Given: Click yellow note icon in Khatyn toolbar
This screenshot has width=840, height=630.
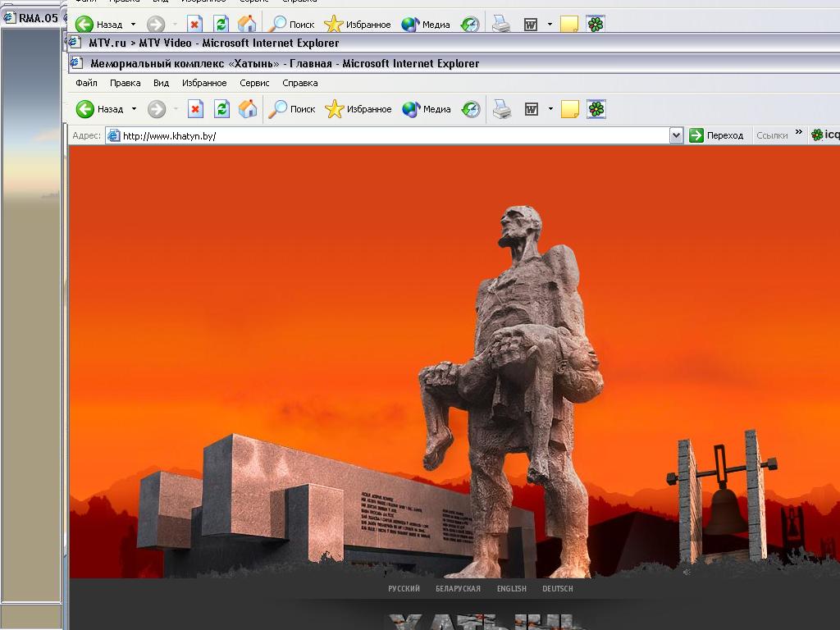Looking at the screenshot, I should click(x=569, y=109).
